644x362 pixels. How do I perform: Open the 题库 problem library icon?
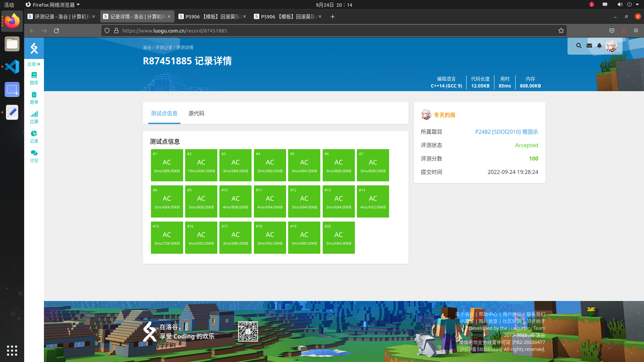tap(34, 78)
